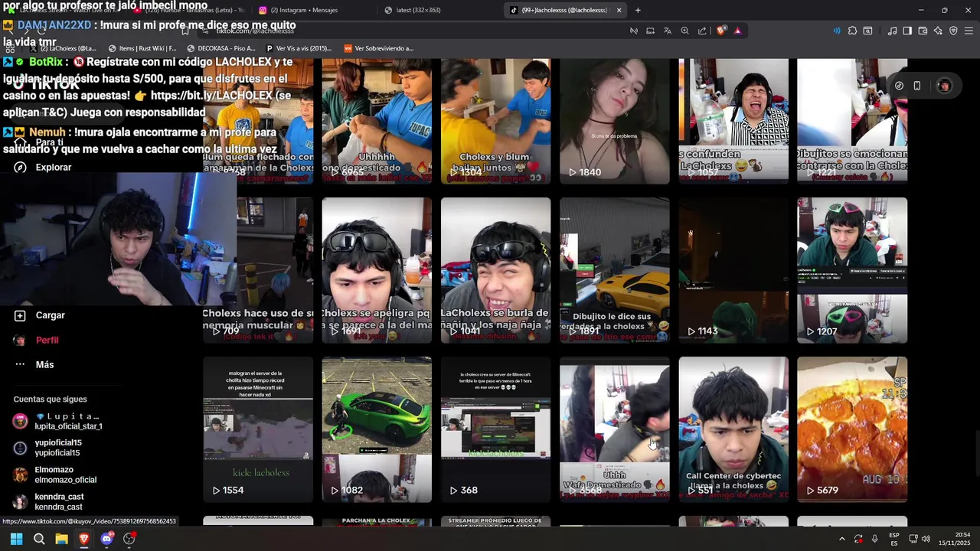This screenshot has width=980, height=551.
Task: Play the 'Call Center de cybertec' video
Action: [x=733, y=429]
